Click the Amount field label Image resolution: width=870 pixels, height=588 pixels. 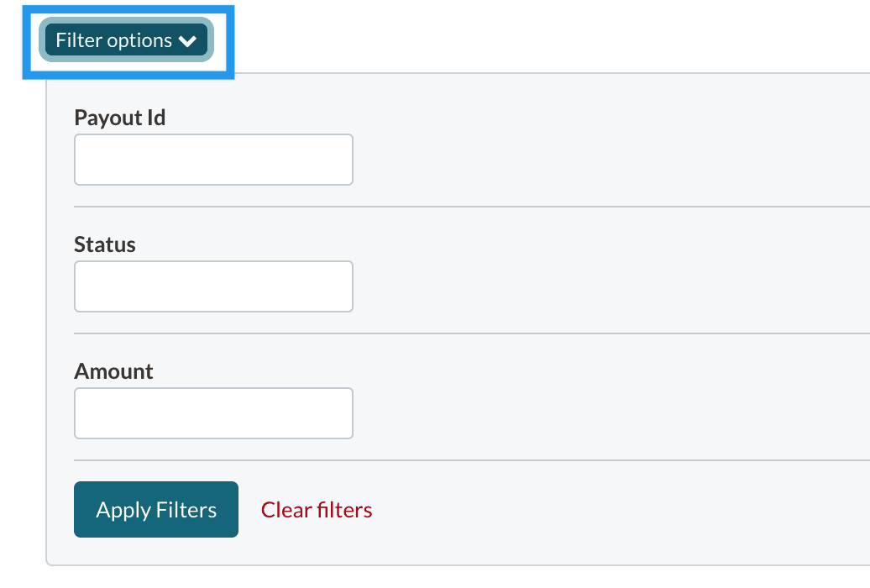click(114, 371)
